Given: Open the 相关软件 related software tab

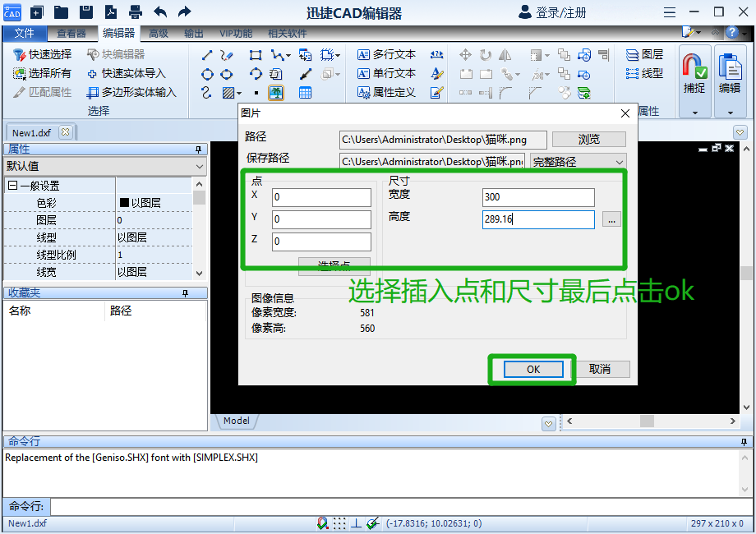Looking at the screenshot, I should [288, 33].
